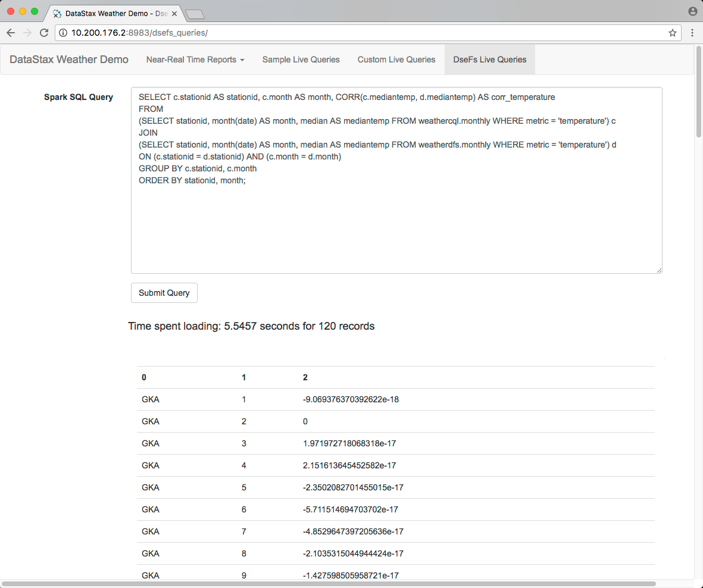Open a new browser tab
703x588 pixels.
pyautogui.click(x=195, y=13)
